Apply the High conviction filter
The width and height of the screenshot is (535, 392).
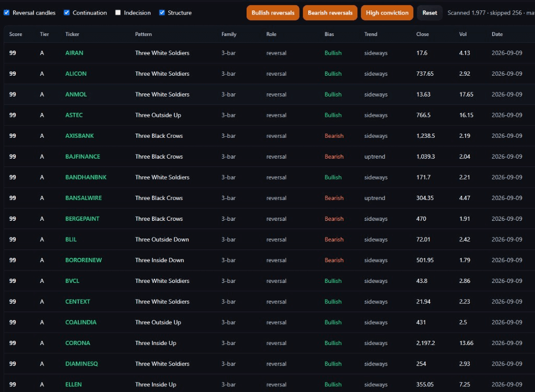pos(387,13)
